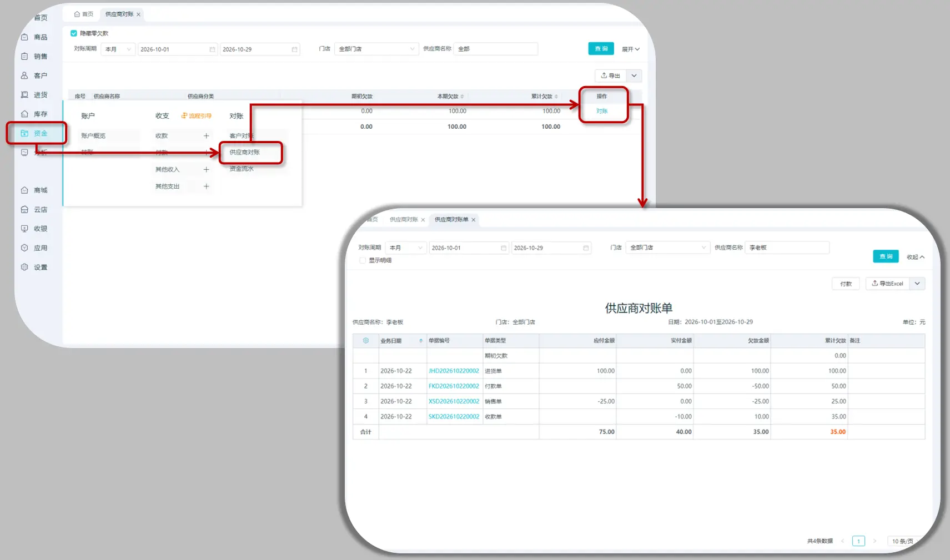Image resolution: width=950 pixels, height=560 pixels.
Task: Enable the 显示明细 checkbox
Action: pos(363,260)
